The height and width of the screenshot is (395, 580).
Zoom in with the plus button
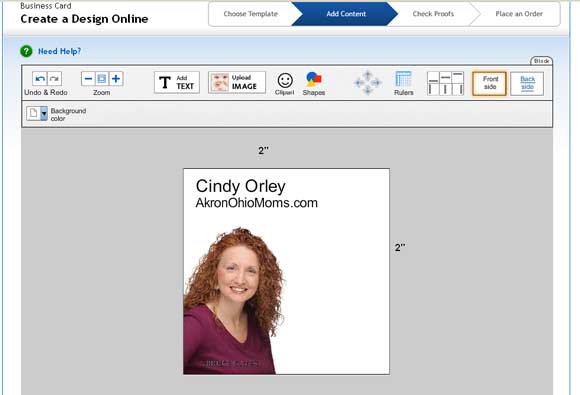[116, 79]
